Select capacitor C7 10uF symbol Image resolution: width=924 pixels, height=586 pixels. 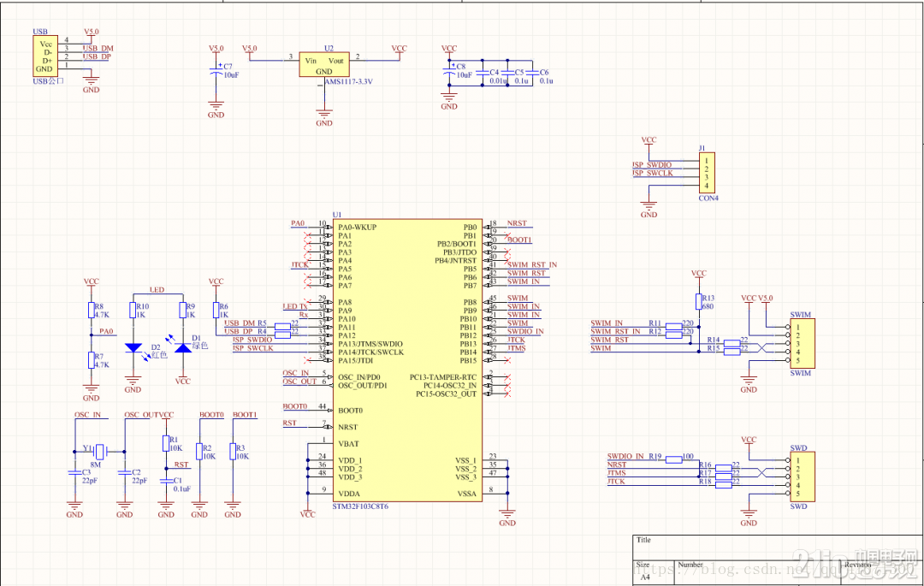pos(216,71)
